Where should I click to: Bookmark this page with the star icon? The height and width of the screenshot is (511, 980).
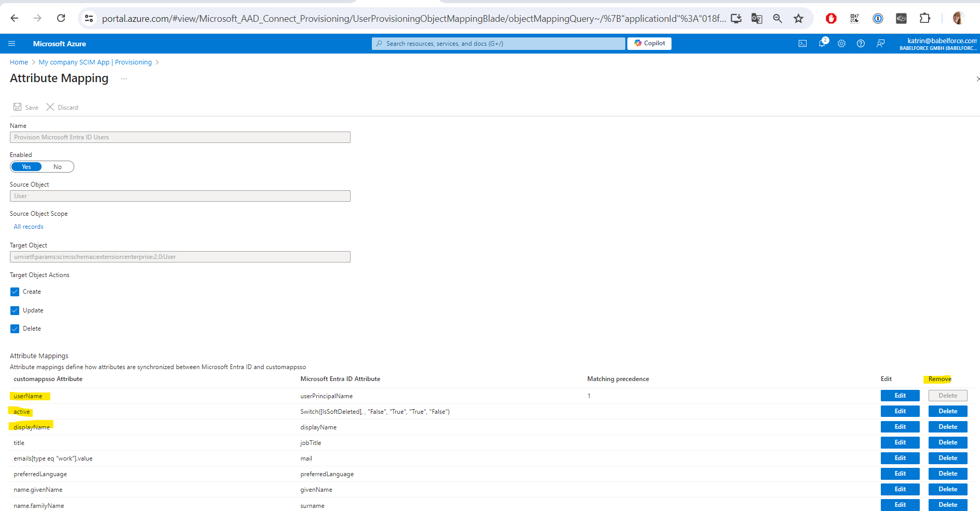click(798, 19)
